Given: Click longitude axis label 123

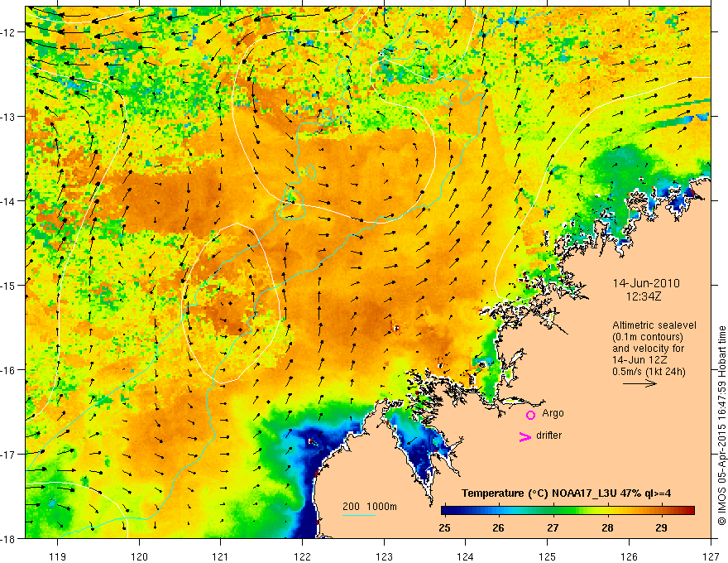Looking at the screenshot, I should 384,556.
